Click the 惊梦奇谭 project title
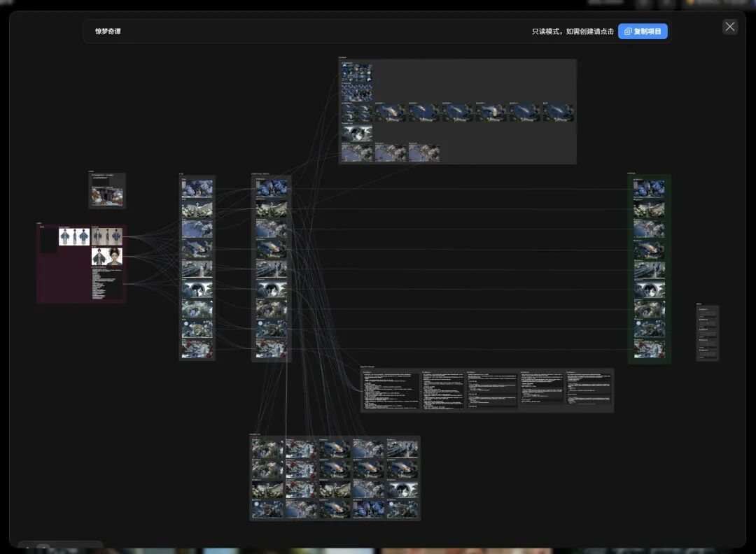Image resolution: width=756 pixels, height=554 pixels. 108,31
